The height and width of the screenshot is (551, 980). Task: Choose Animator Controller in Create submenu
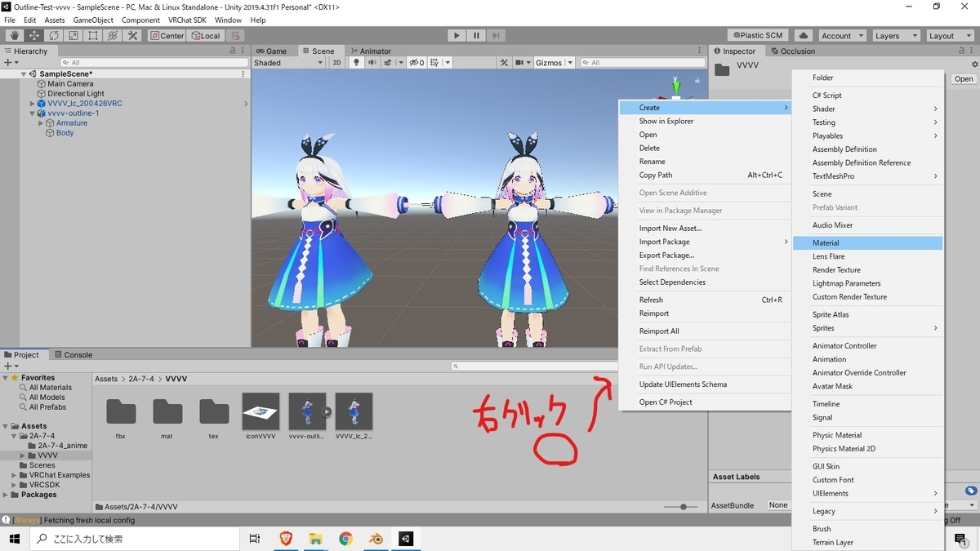coord(867,346)
